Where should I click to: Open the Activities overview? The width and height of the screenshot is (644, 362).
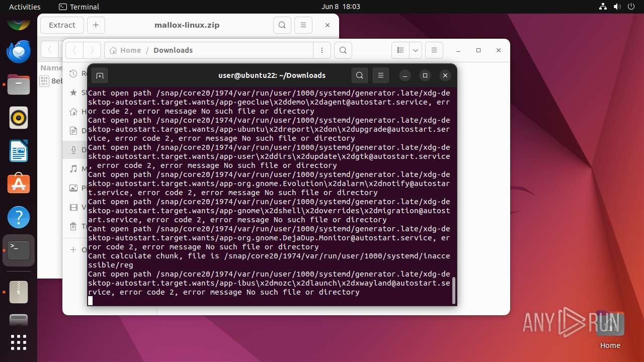tap(25, 7)
